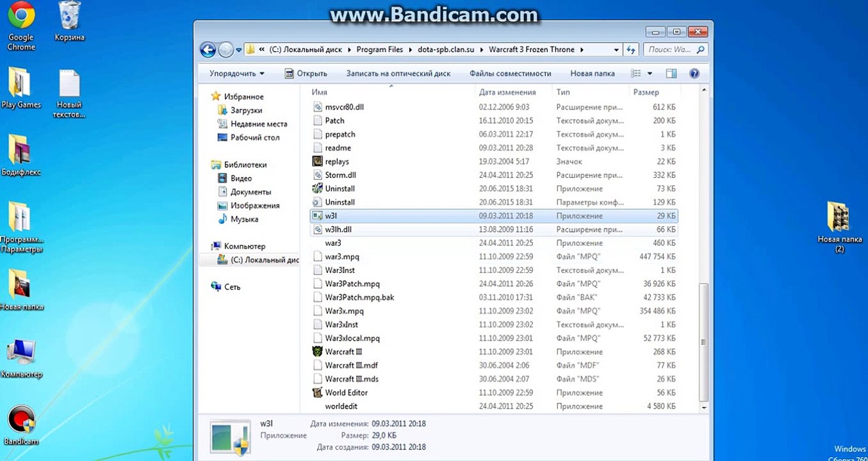
Task: Select the w3lh.dll file icon
Action: [317, 229]
